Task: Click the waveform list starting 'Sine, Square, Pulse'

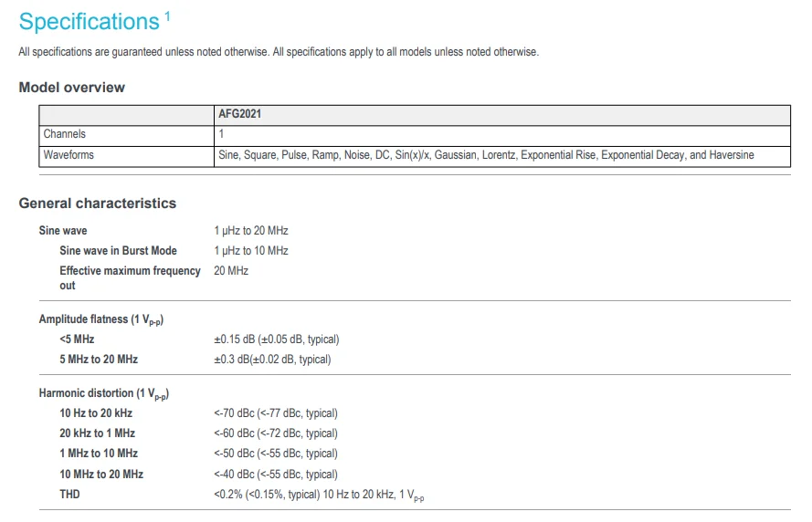Action: pos(486,155)
